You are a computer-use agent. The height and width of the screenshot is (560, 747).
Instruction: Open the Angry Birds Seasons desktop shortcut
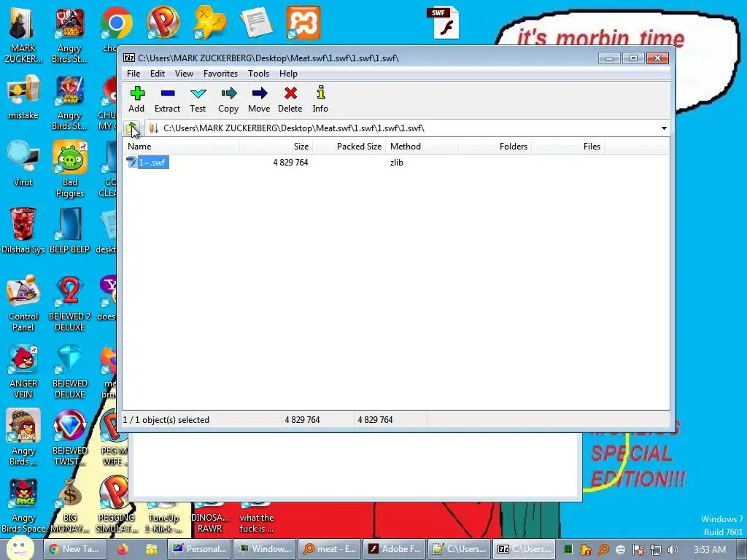[x=23, y=437]
